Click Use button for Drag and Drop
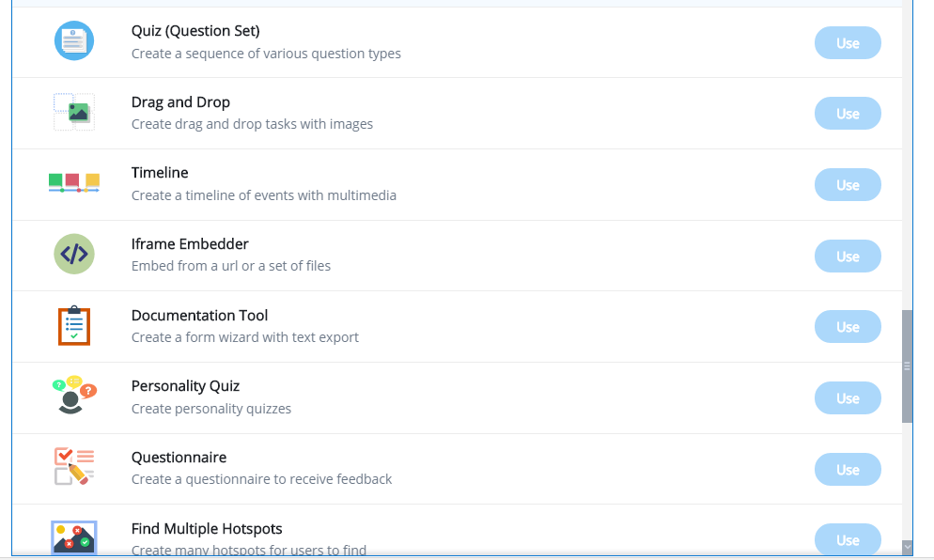Viewport: 934px width, 560px height. [848, 113]
